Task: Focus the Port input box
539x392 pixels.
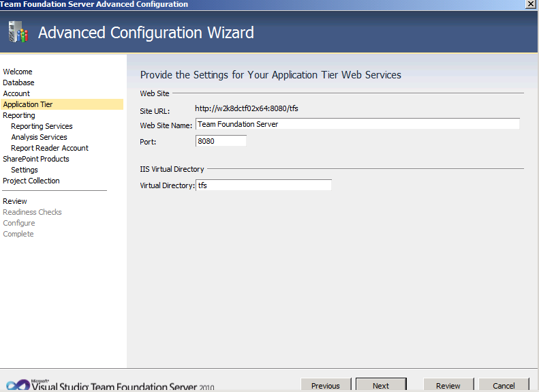Action: pos(221,141)
